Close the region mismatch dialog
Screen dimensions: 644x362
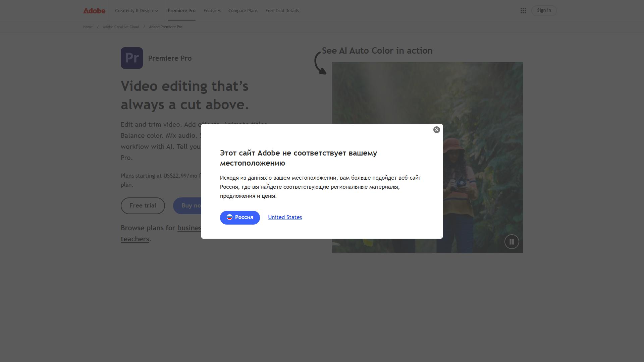(x=436, y=130)
